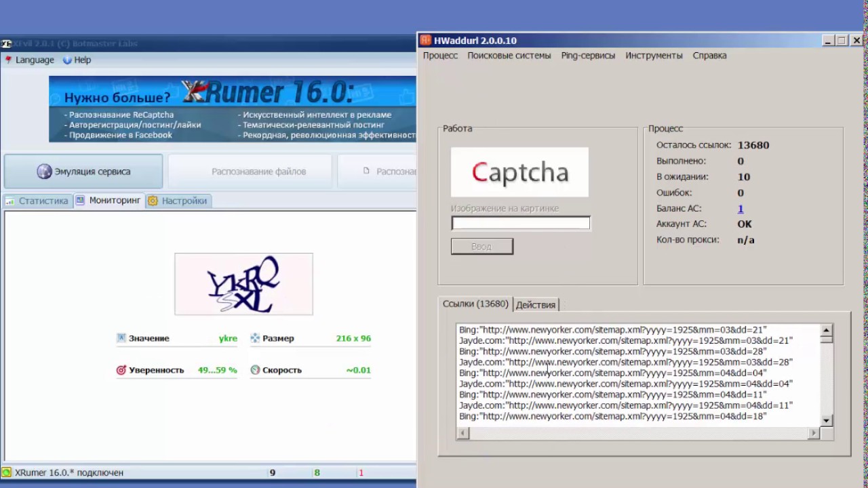The width and height of the screenshot is (868, 488).
Task: Focus the Изображение на картинке input field
Action: pyautogui.click(x=521, y=223)
